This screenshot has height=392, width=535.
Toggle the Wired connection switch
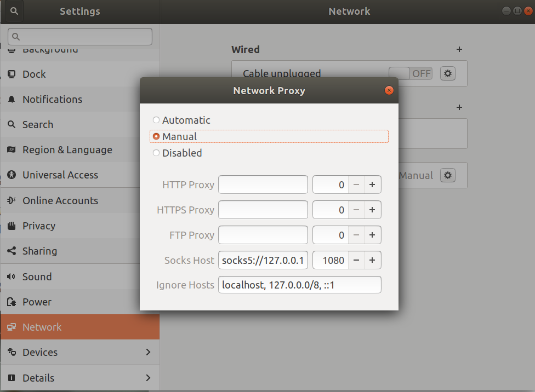(411, 73)
